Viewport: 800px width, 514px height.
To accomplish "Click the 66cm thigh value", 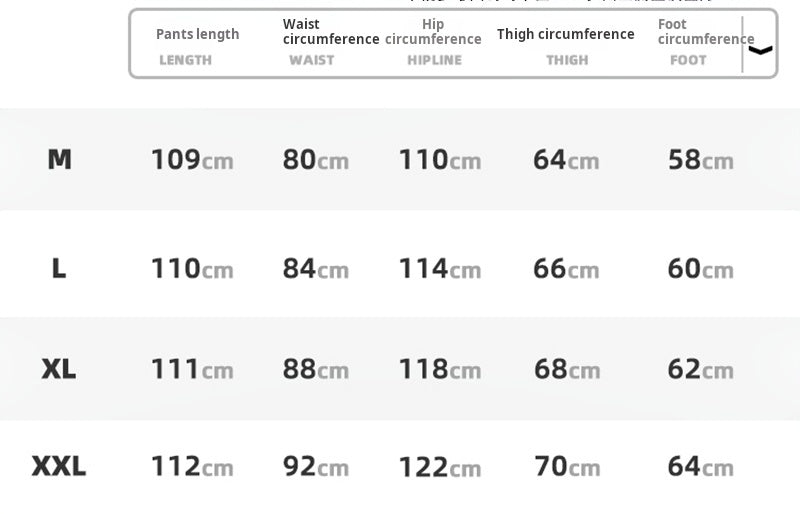I will [567, 269].
